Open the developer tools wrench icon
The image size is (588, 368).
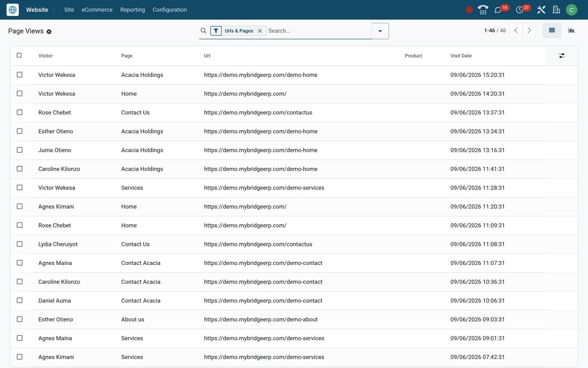(x=541, y=10)
